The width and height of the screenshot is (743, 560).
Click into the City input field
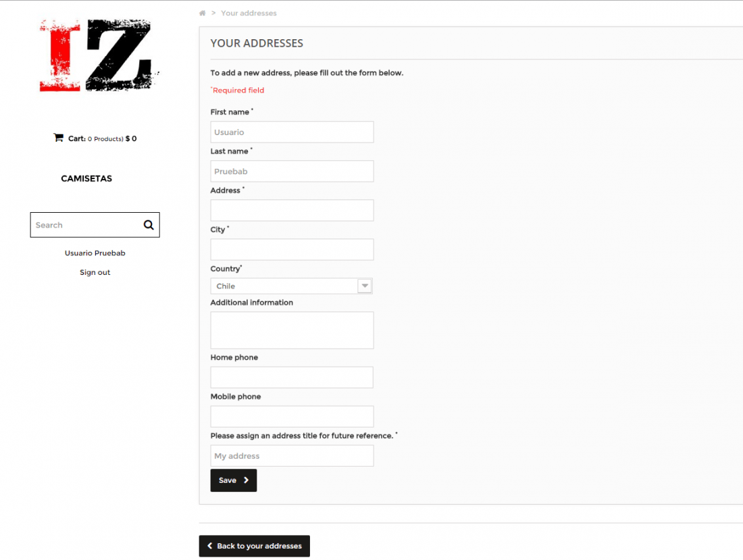(292, 250)
